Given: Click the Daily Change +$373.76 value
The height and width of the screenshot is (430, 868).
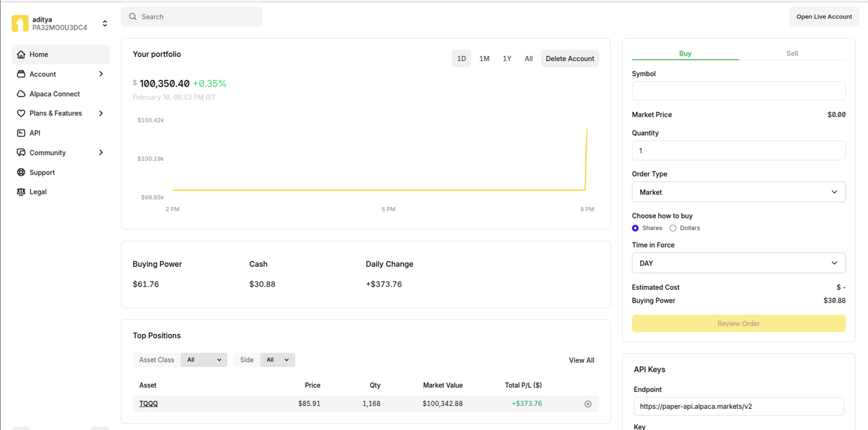Looking at the screenshot, I should point(384,284).
